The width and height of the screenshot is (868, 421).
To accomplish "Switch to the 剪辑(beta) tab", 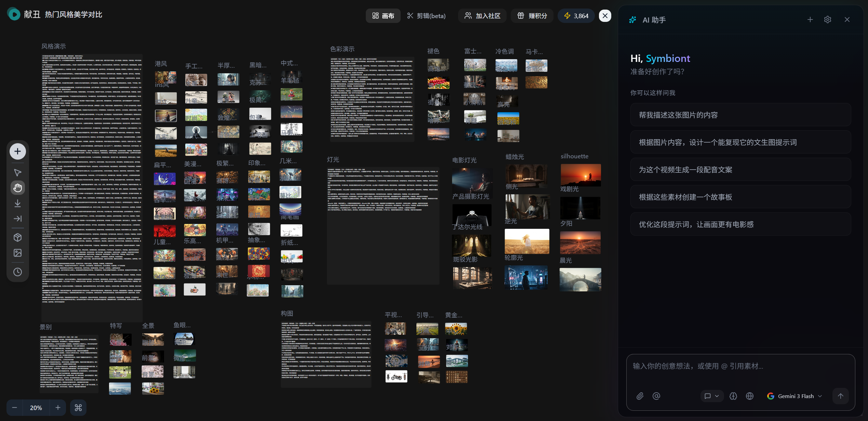I will click(426, 16).
